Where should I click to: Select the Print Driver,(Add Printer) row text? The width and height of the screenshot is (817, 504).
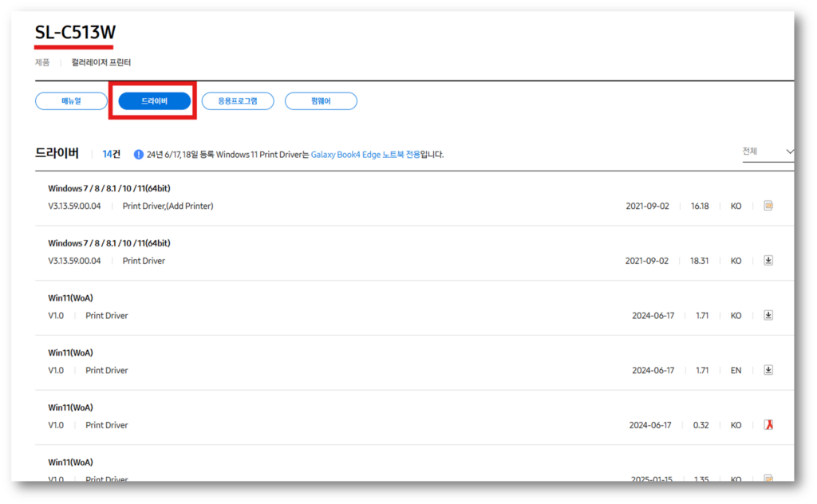tap(168, 207)
